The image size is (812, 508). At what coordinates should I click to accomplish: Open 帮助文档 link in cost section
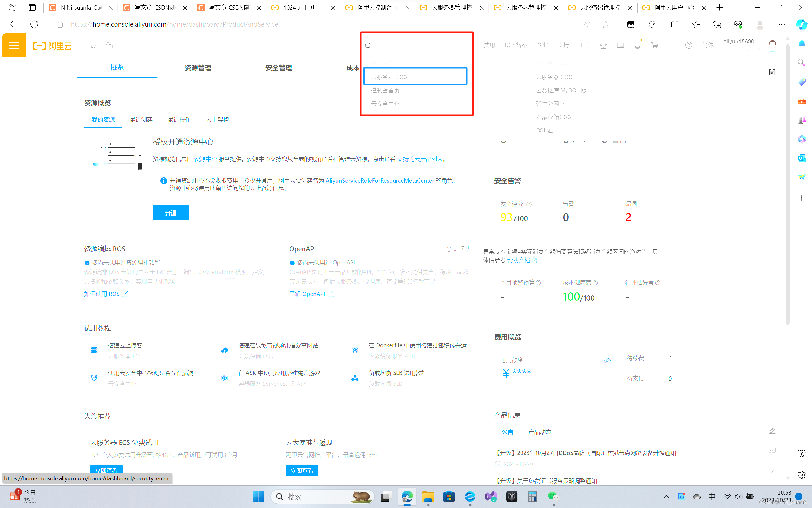click(522, 260)
